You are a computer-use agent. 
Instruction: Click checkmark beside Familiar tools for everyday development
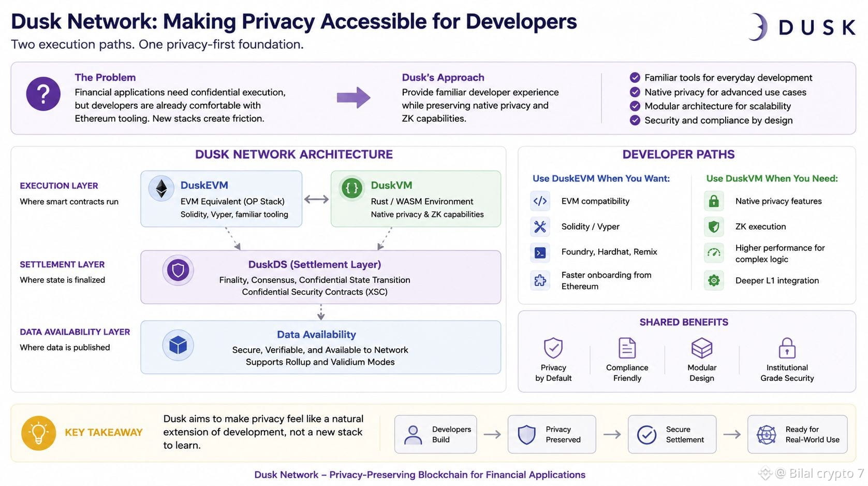635,78
